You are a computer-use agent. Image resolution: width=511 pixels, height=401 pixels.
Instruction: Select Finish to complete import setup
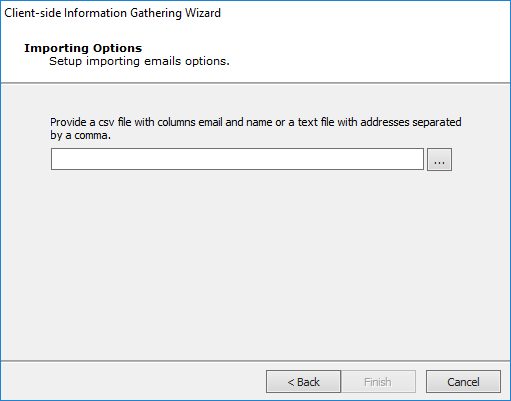[x=378, y=382]
